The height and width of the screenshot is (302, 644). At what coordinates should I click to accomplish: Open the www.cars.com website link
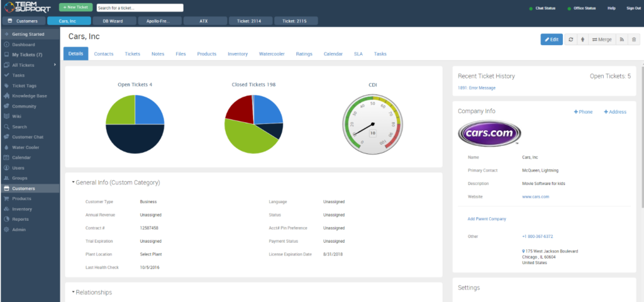point(536,197)
